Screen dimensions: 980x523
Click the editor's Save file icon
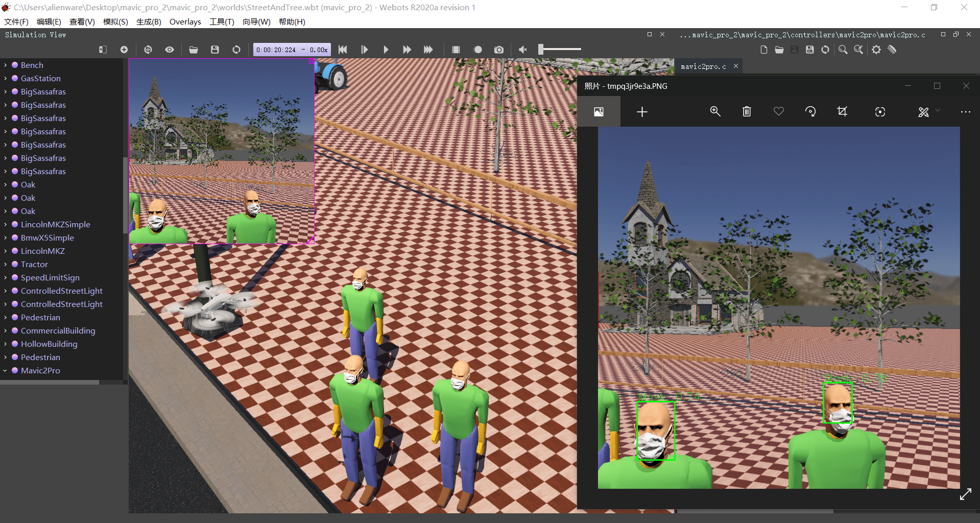[795, 50]
